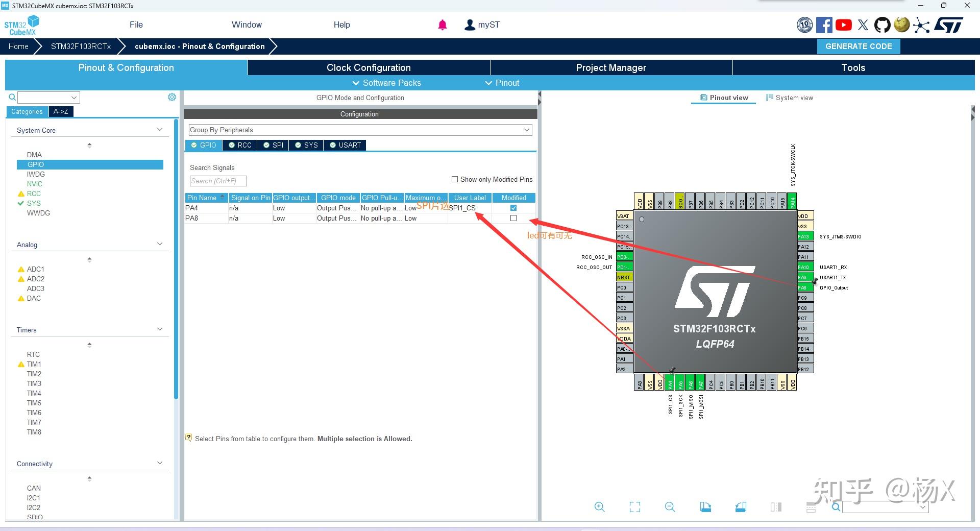Viewport: 980px width, 531px height.
Task: Open the YouTube icon link
Action: [844, 25]
